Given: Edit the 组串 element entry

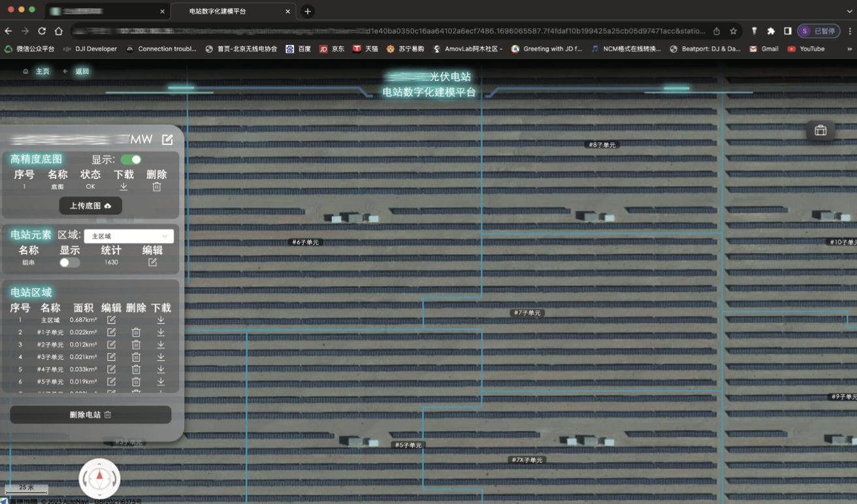Looking at the screenshot, I should pos(152,262).
